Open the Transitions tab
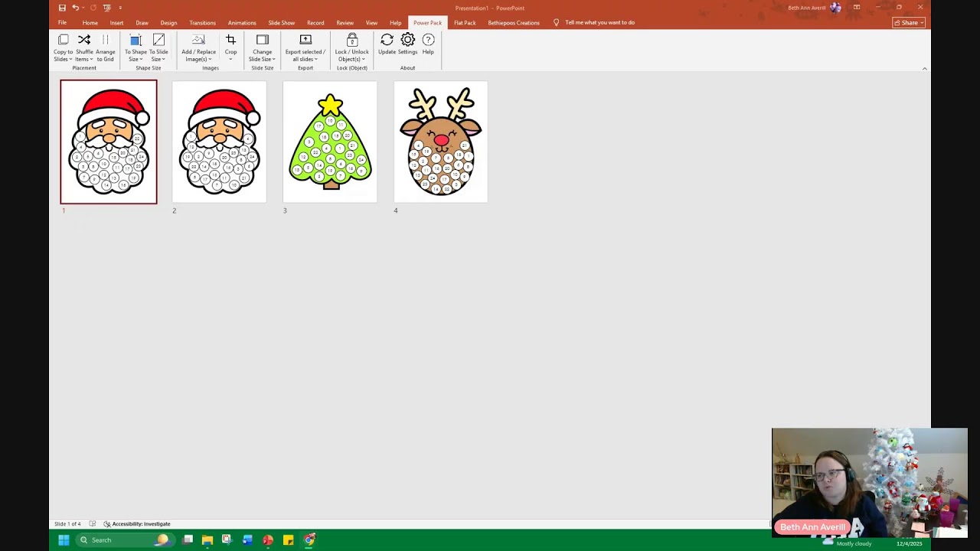Screen dimensions: 980x551 pos(203,23)
